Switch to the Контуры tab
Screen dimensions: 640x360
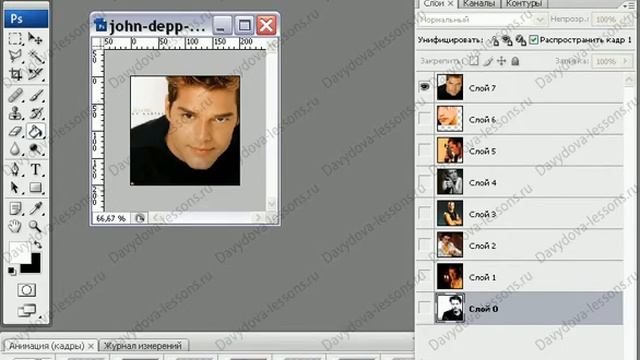[524, 4]
